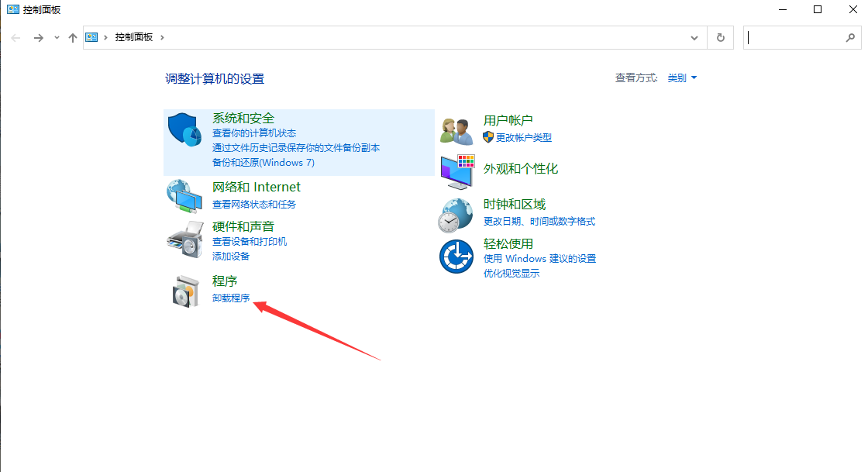
Task: Click the address bar Control Panel icon
Action: 92,37
